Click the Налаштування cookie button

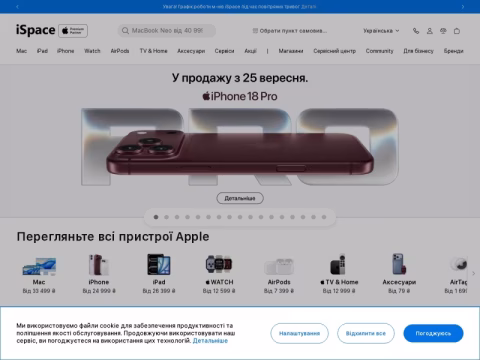coord(299,333)
